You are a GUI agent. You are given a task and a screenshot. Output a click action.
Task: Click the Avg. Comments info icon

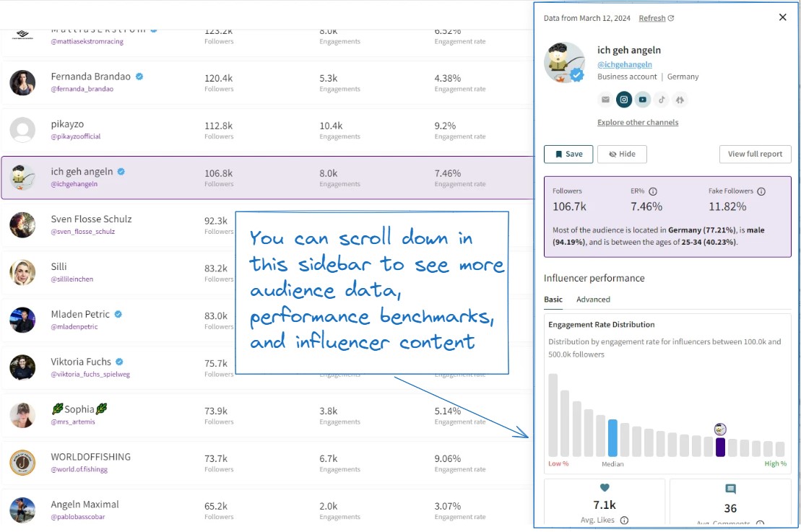click(759, 524)
